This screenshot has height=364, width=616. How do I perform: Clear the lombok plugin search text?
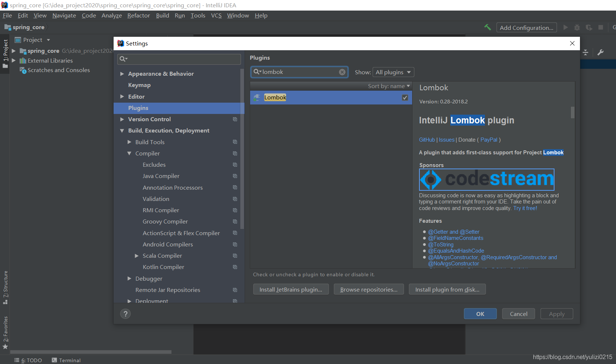pos(342,72)
